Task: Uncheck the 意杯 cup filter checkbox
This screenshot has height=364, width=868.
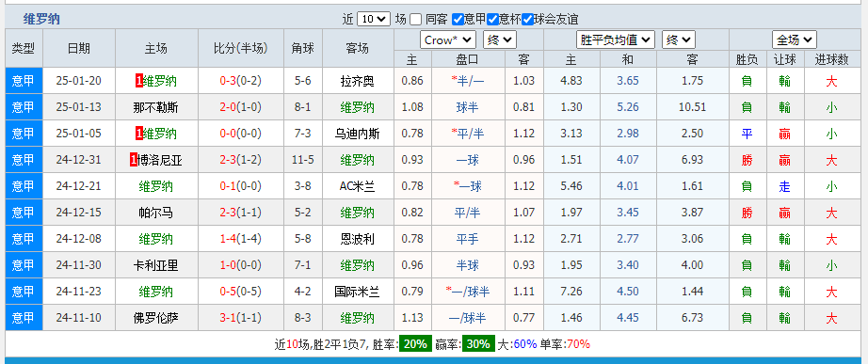Action: (x=492, y=20)
